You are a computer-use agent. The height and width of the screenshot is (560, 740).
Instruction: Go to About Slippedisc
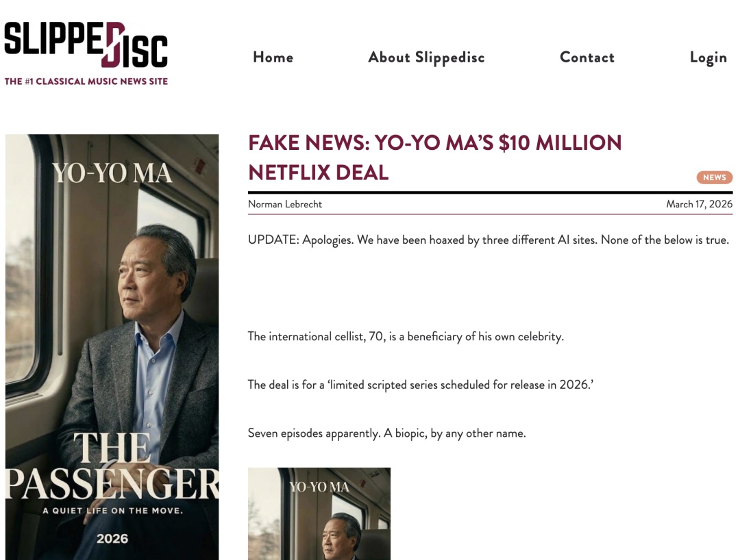point(426,58)
